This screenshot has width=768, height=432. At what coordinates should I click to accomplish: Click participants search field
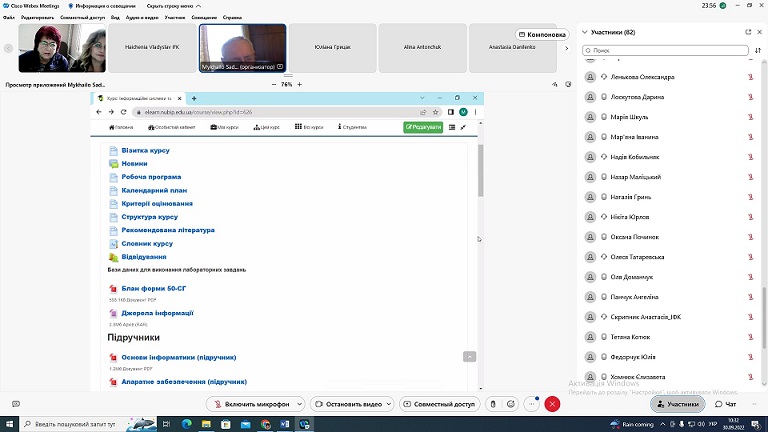[x=665, y=50]
